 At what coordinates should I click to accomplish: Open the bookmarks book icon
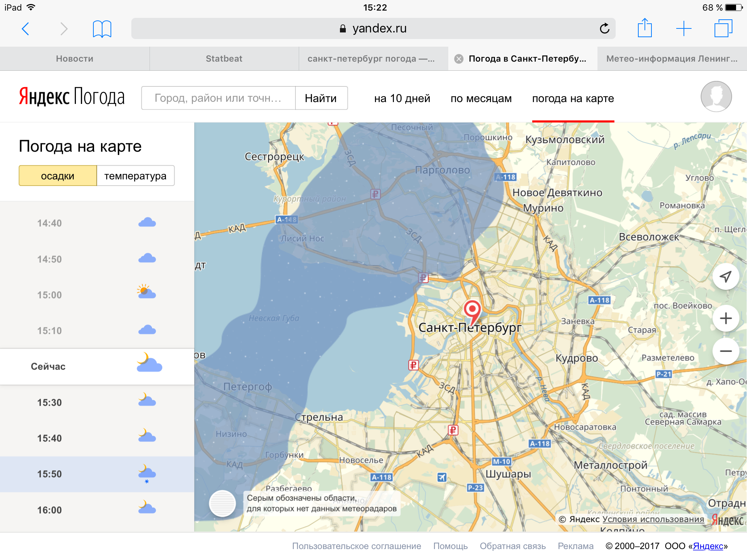click(x=102, y=29)
